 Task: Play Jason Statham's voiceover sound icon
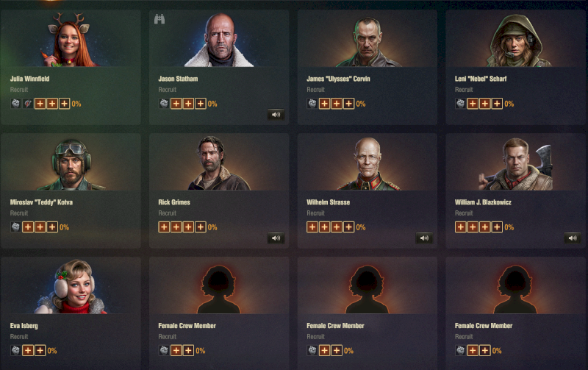276,115
